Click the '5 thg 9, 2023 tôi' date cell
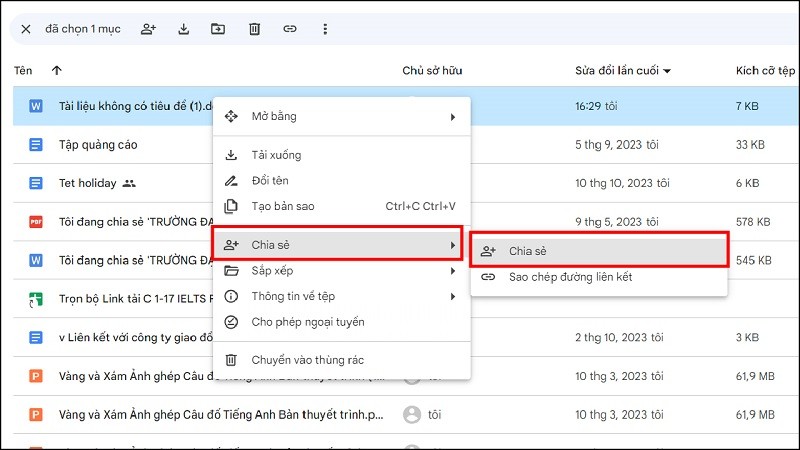The image size is (800, 450). [x=617, y=145]
